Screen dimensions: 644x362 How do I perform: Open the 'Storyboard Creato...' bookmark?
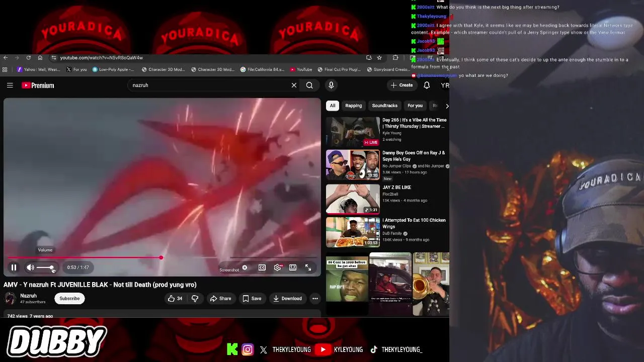click(388, 69)
